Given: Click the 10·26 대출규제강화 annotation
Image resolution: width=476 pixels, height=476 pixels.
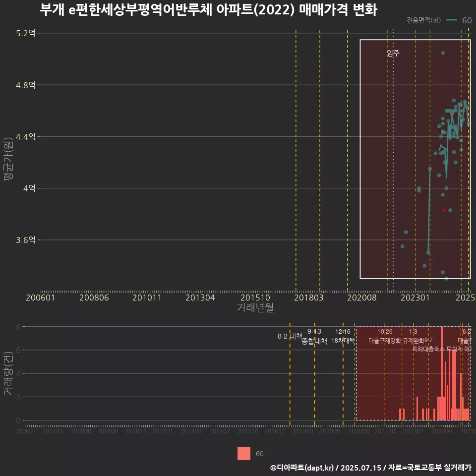Looking at the screenshot, I should coord(385,336).
